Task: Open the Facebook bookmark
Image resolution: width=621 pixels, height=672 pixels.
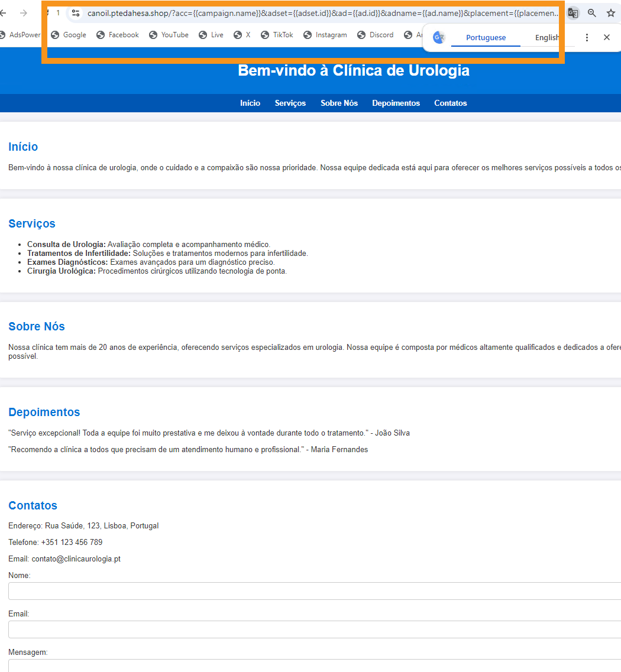Action: (118, 35)
